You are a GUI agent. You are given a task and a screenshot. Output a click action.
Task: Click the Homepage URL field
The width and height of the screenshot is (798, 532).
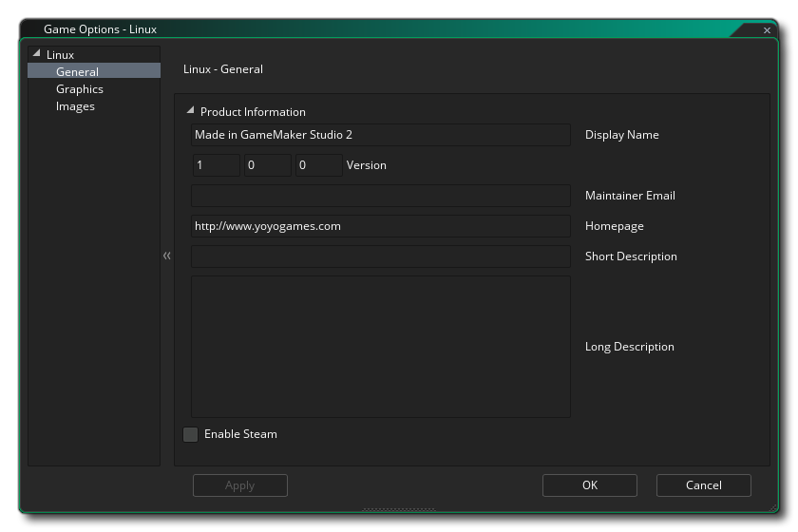pyautogui.click(x=380, y=226)
